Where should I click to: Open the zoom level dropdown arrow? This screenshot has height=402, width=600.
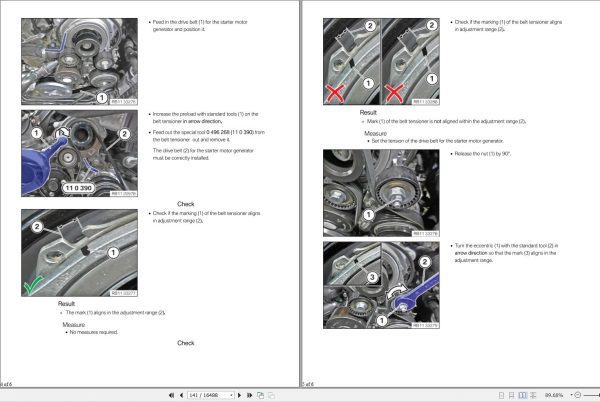pyautogui.click(x=571, y=395)
